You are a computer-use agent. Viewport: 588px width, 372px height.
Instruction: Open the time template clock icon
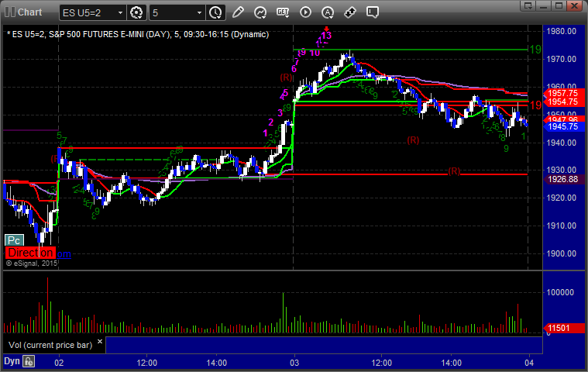[215, 12]
